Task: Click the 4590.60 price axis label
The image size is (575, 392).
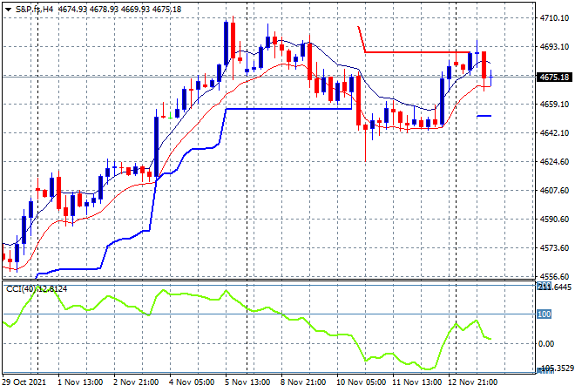Action: 554,220
